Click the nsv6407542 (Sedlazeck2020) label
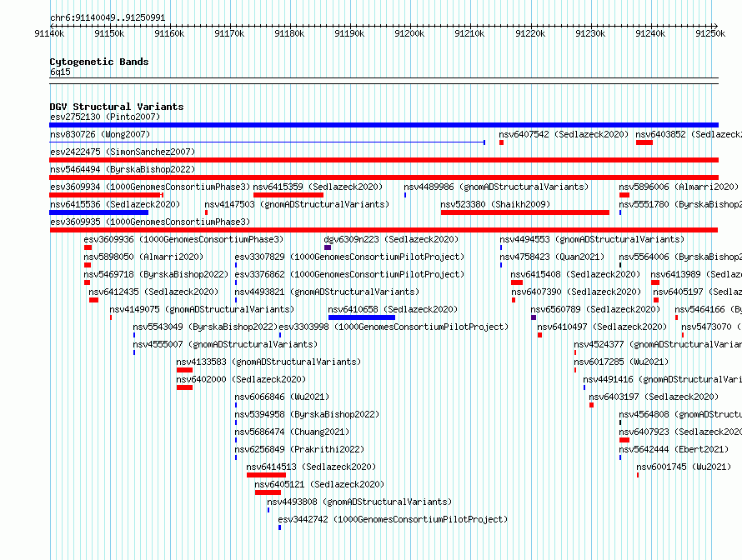Viewport: 742px width, 560px height. [564, 134]
